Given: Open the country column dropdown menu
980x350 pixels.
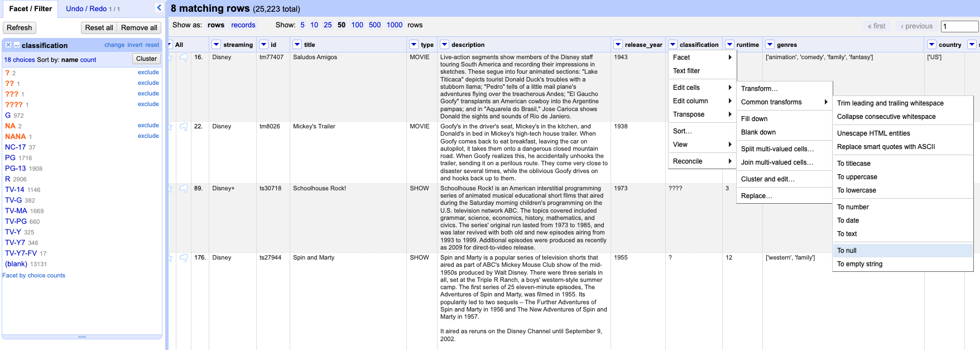Looking at the screenshot, I should coord(932,45).
